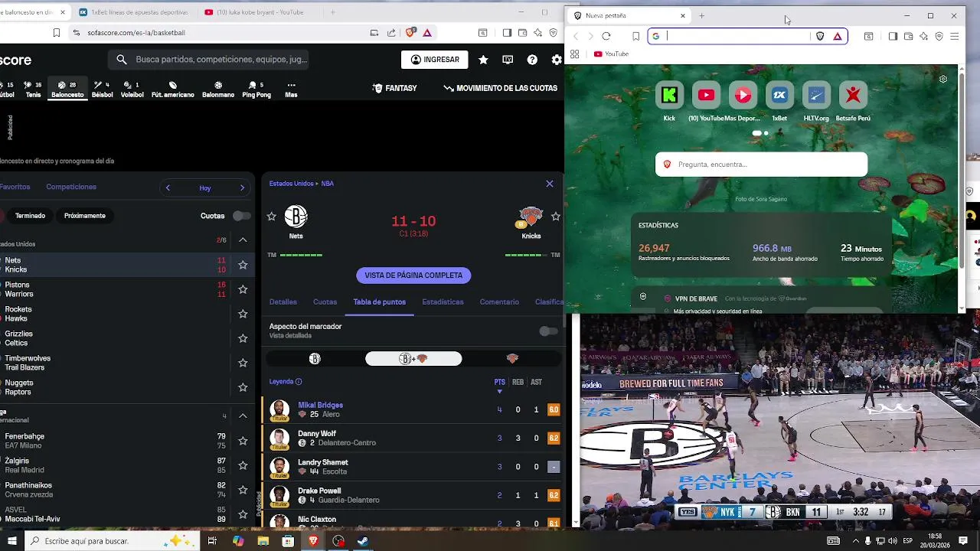Click the Windows taskbar search box
This screenshot has width=980, height=551.
(x=113, y=541)
